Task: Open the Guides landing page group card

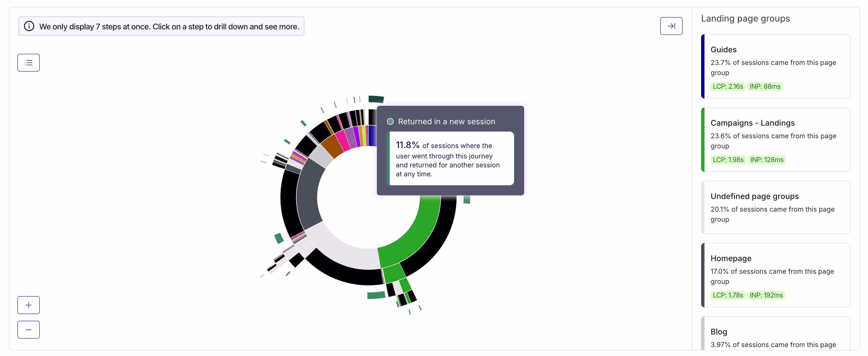Action: click(x=775, y=66)
